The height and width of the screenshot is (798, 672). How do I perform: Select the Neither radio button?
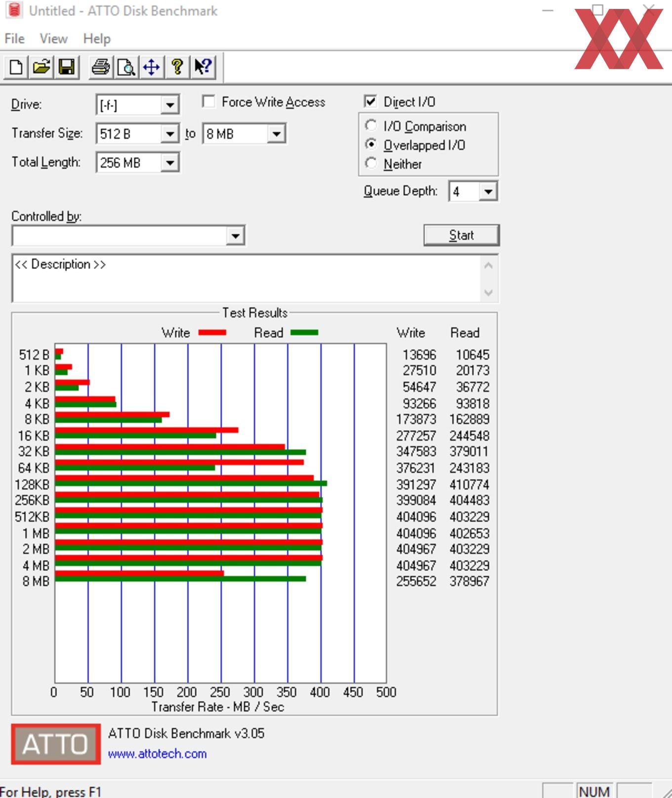click(371, 163)
